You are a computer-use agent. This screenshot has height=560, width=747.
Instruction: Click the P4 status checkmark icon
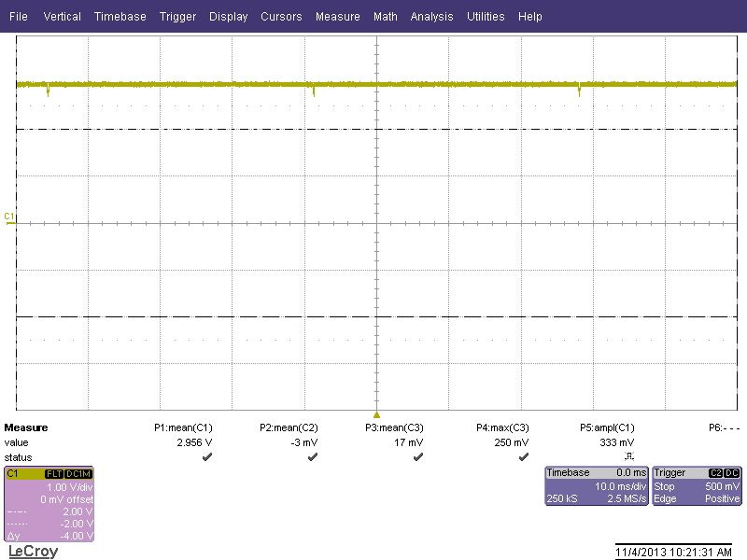click(524, 457)
